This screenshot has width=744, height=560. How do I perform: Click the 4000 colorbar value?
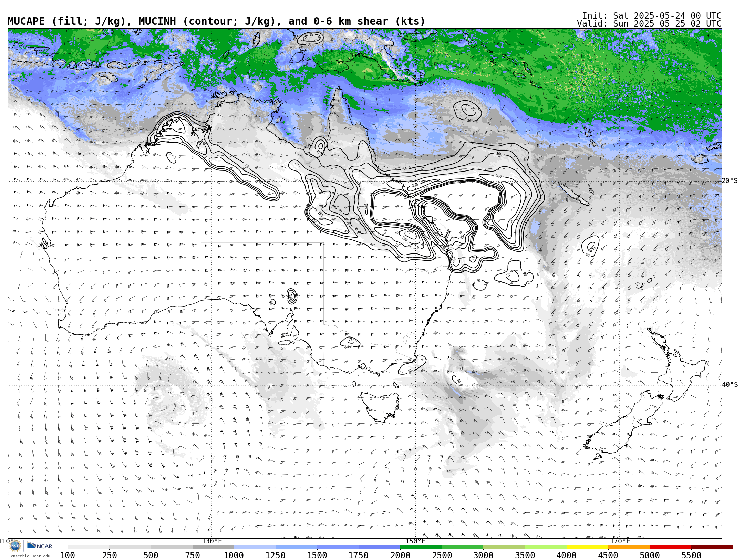point(567,555)
